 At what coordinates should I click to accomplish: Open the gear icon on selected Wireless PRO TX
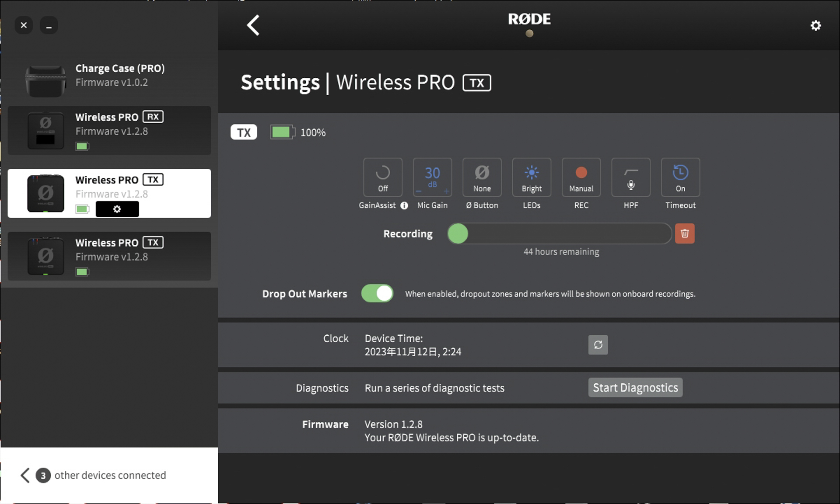coord(117,209)
